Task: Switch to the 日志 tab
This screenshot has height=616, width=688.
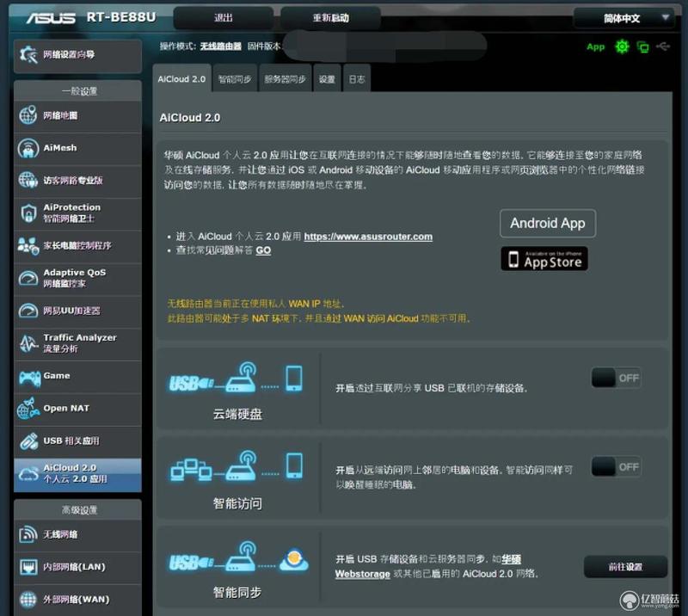Action: (357, 79)
